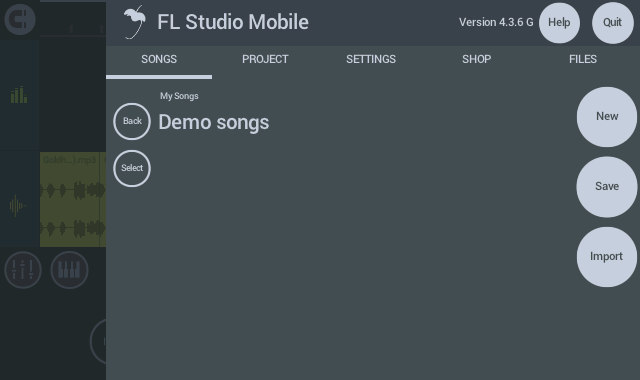Save the current song

coord(607,187)
